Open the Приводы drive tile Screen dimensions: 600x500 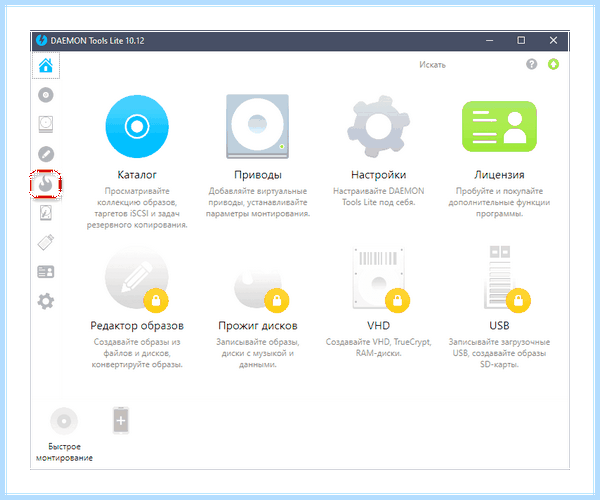(258, 127)
